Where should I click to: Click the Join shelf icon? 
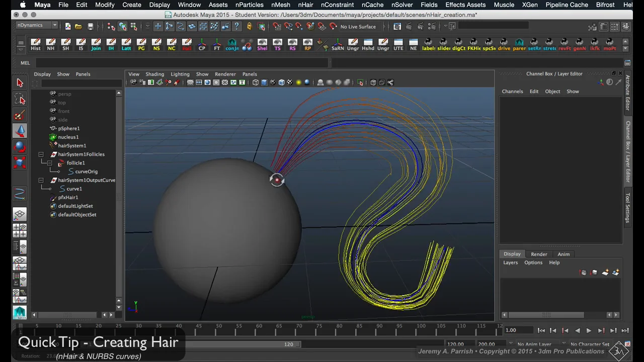pyautogui.click(x=96, y=45)
